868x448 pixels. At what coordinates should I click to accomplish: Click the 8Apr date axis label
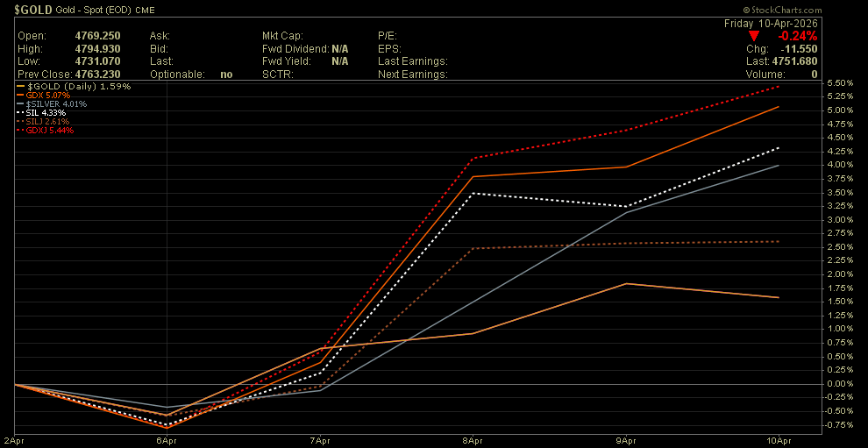click(x=473, y=439)
